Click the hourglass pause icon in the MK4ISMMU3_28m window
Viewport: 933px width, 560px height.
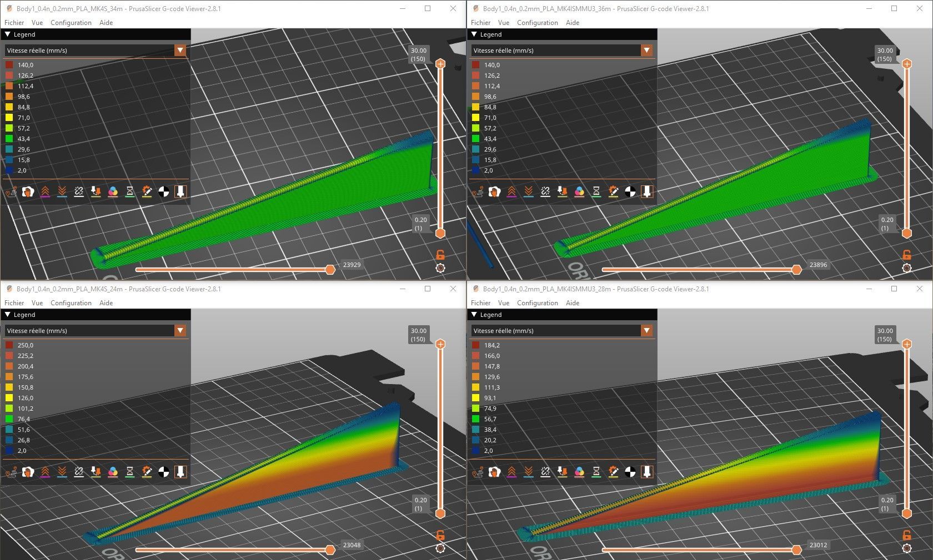(x=596, y=472)
